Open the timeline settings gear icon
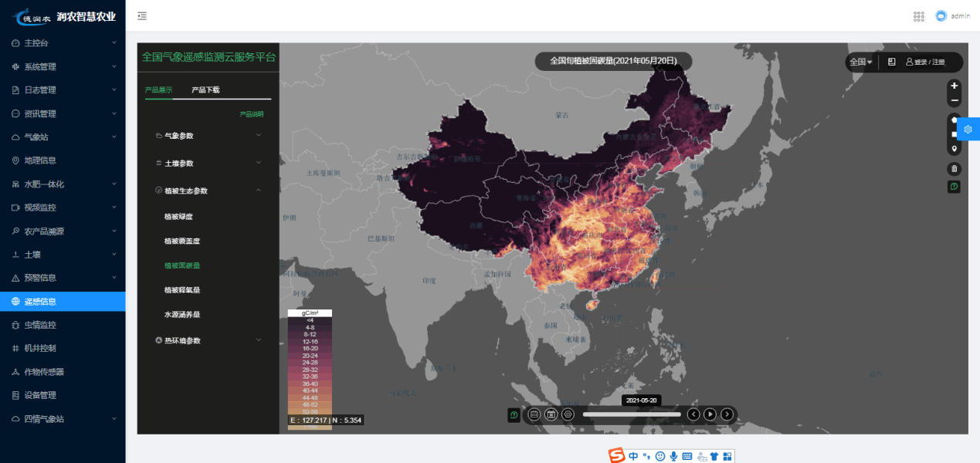 click(568, 414)
